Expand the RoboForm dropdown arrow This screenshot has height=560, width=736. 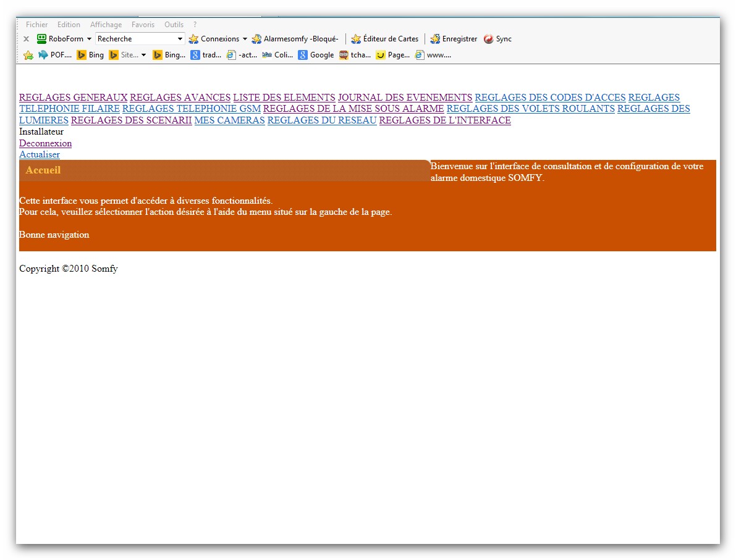point(89,39)
